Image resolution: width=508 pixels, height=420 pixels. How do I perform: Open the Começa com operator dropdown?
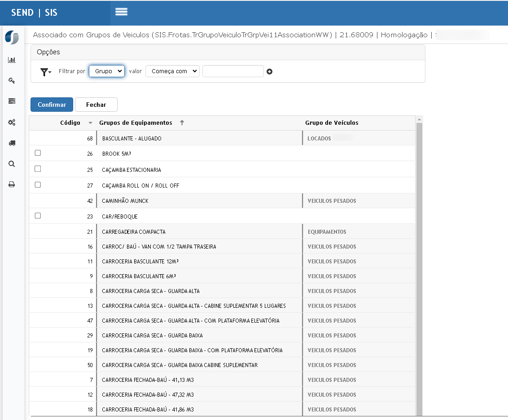[172, 71]
